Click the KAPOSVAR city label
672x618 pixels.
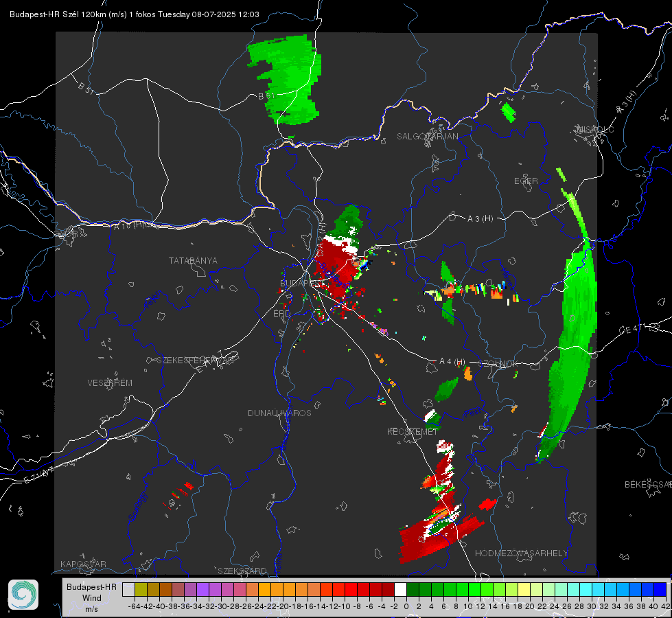83,564
